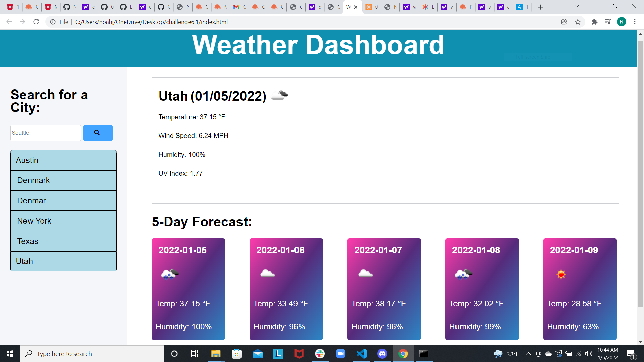Click cloud icon on 2022-01-07 card
644x362 pixels.
click(x=366, y=274)
